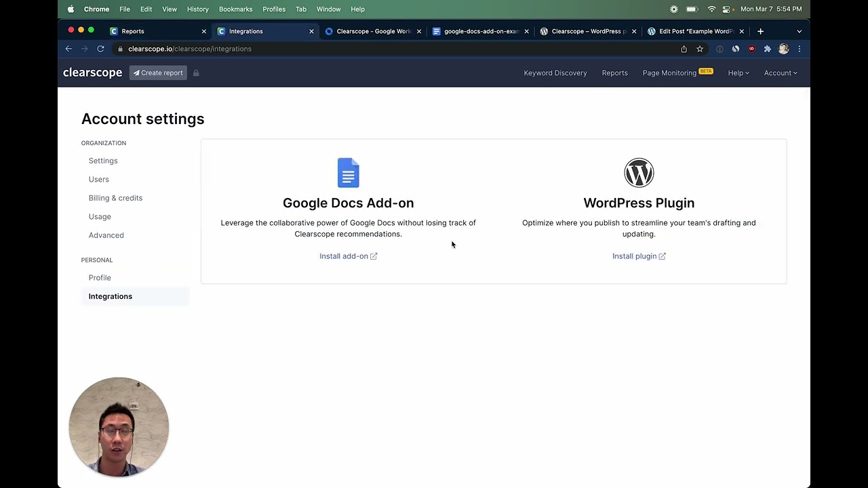This screenshot has height=488, width=868.
Task: Select Billing & credits in the sidebar
Action: 115,197
